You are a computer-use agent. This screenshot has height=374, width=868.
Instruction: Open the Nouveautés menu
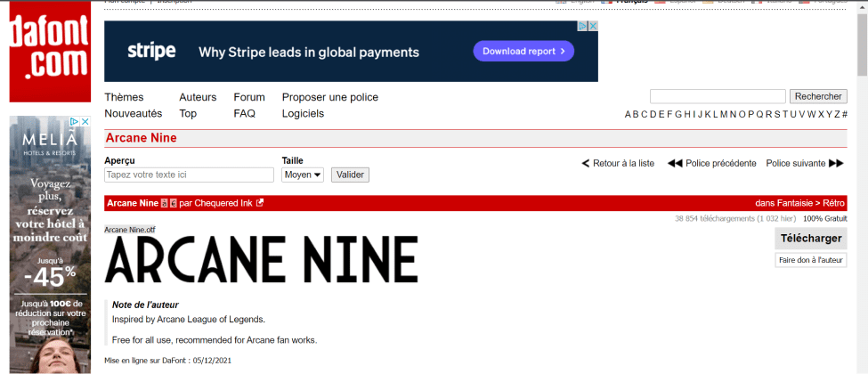pos(134,114)
